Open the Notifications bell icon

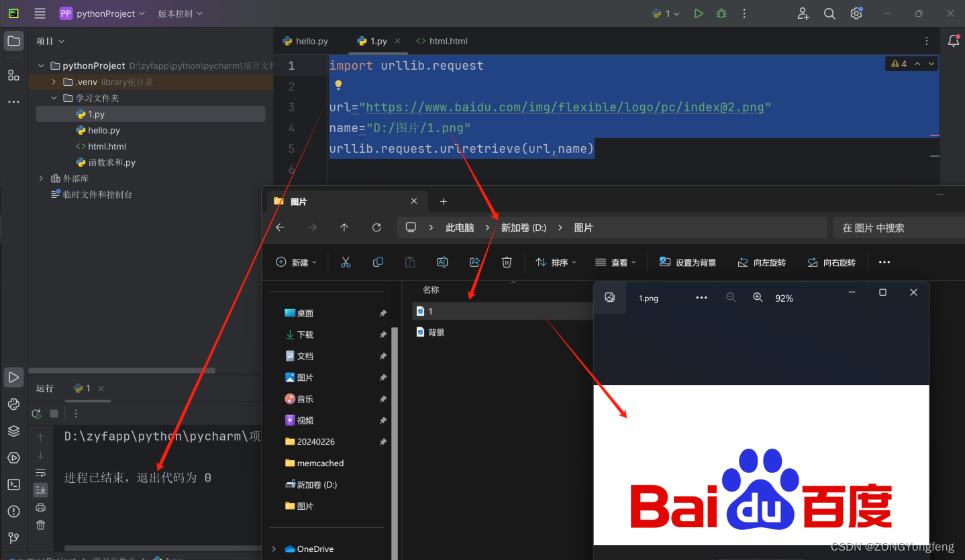(954, 41)
